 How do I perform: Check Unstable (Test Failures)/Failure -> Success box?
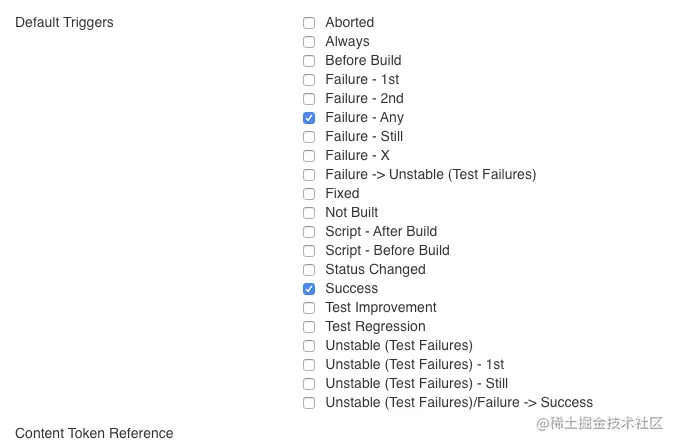309,403
